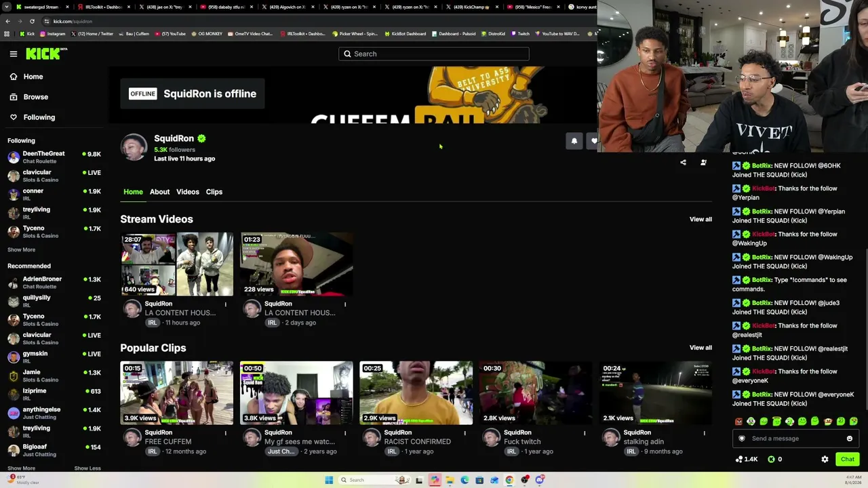Click the browser back arrow

(x=8, y=21)
